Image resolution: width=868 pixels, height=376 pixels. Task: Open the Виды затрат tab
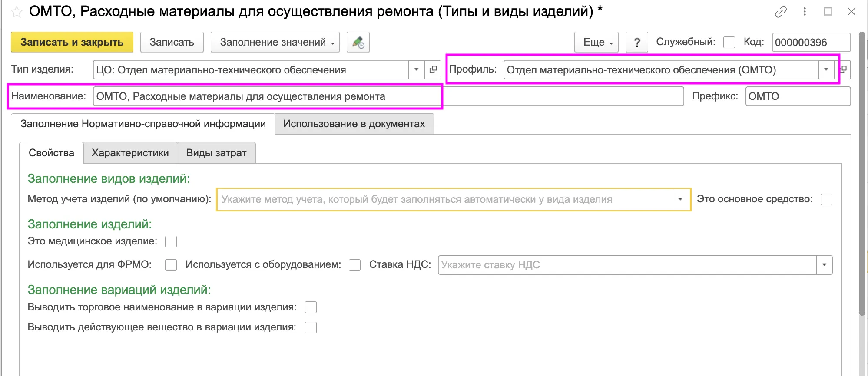(x=216, y=153)
